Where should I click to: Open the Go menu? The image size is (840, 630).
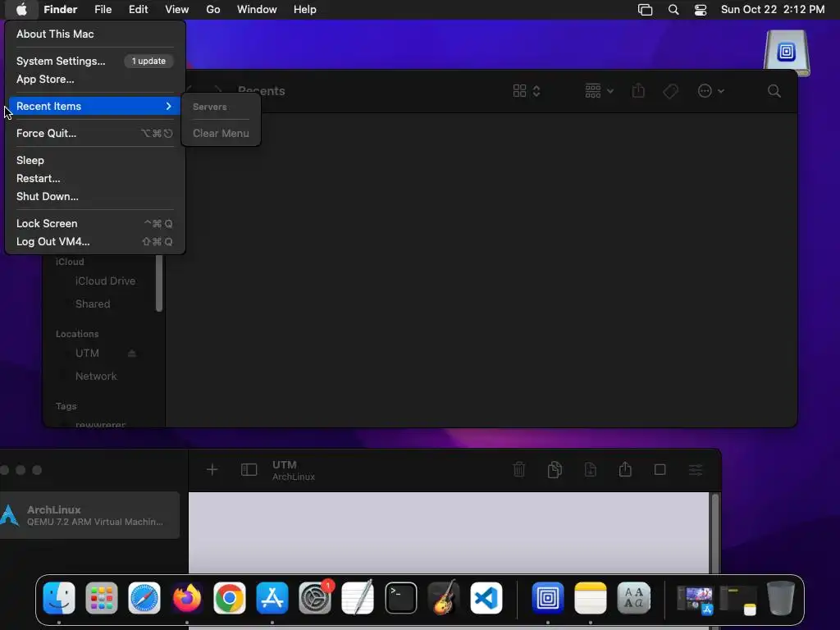pos(213,10)
